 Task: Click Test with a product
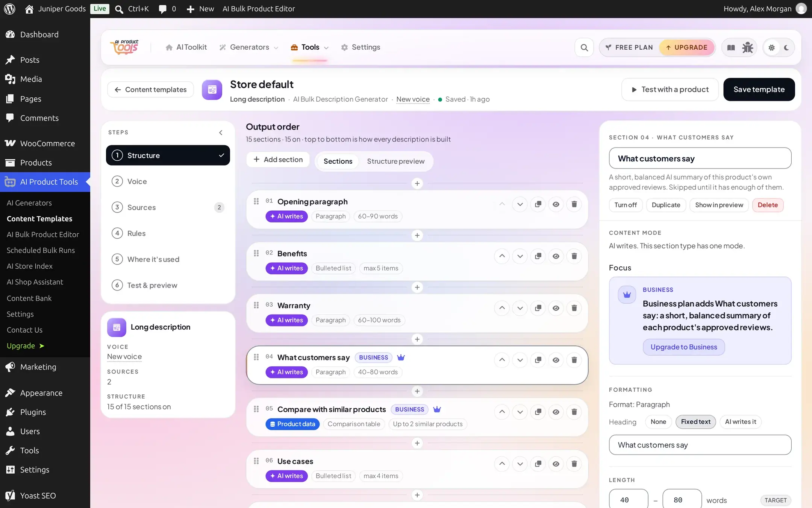coord(670,90)
